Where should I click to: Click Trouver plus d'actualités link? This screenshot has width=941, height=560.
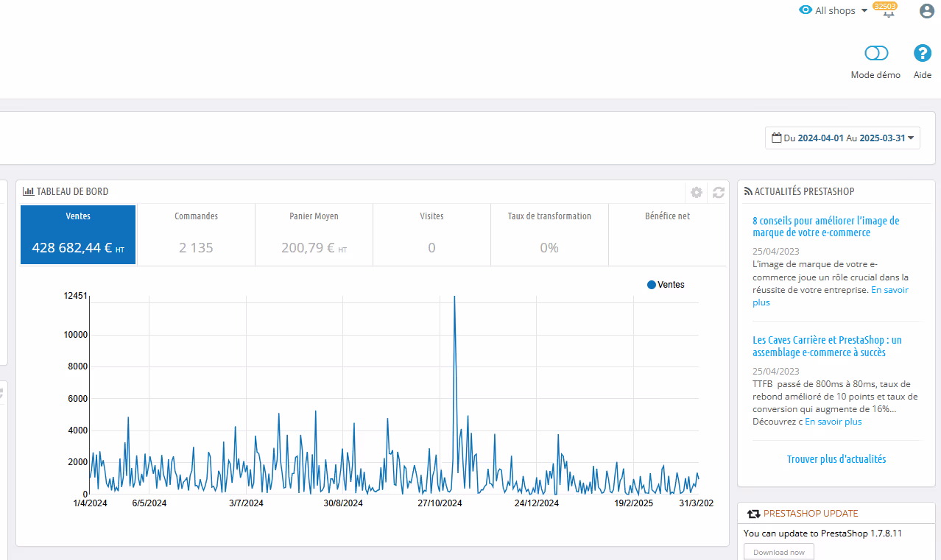(x=836, y=459)
